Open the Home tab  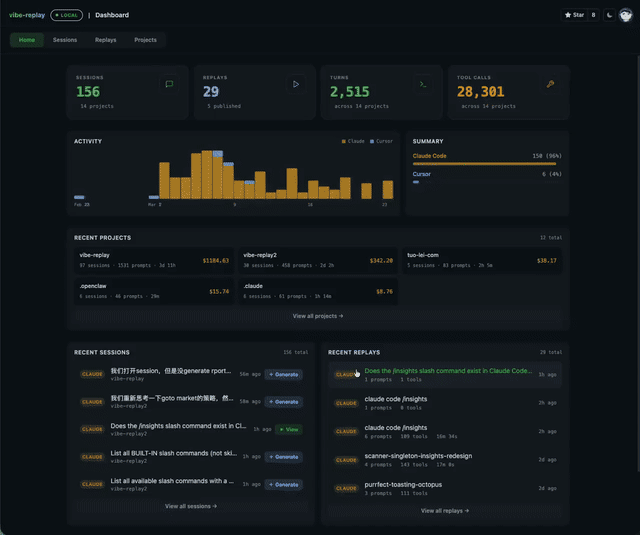[x=27, y=40]
